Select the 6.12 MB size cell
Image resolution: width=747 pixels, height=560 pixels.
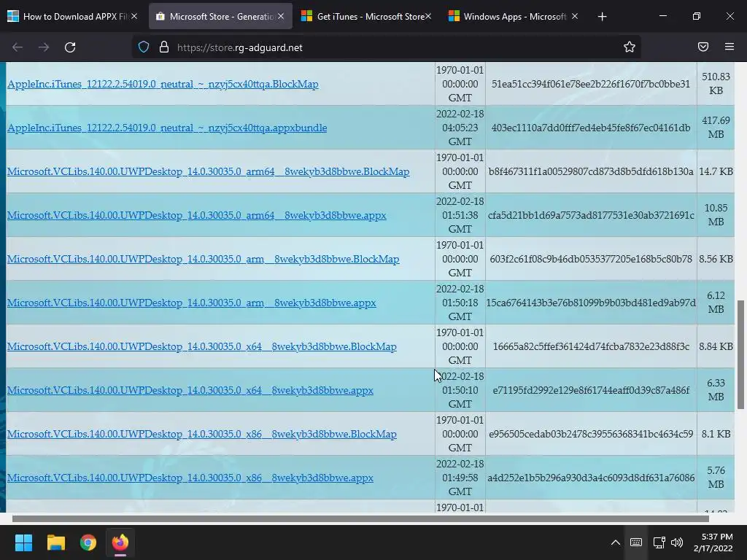(x=716, y=303)
